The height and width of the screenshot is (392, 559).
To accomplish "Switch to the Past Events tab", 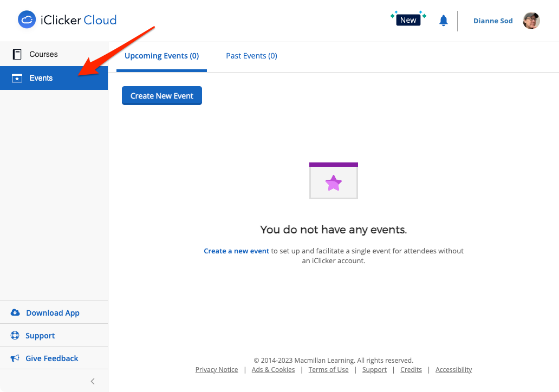I will coord(251,56).
